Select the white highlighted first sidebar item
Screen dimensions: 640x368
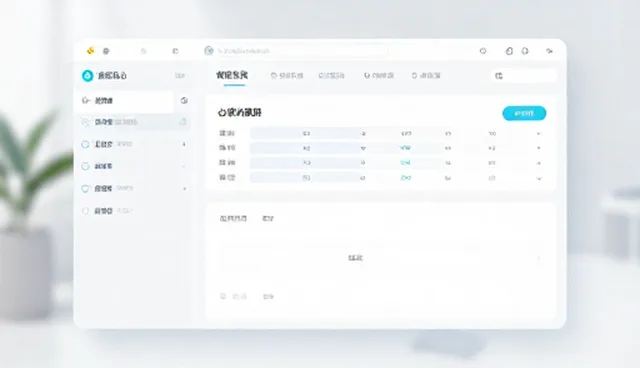click(124, 101)
